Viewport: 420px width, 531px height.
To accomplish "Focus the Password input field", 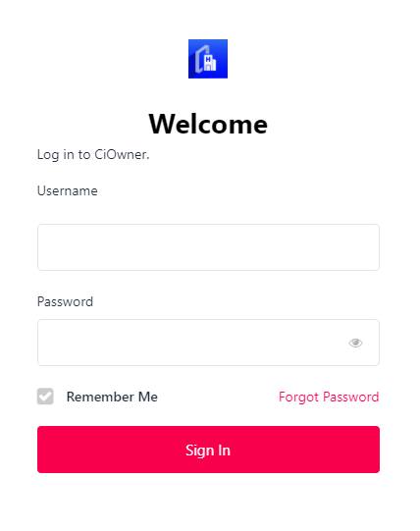I will click(208, 343).
